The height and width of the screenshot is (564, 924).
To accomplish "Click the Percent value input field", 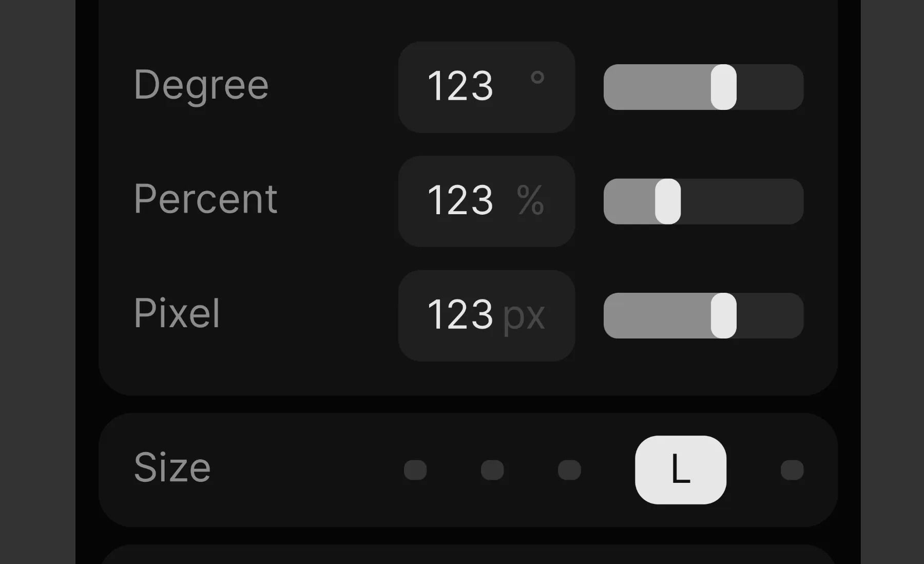I will [460, 200].
